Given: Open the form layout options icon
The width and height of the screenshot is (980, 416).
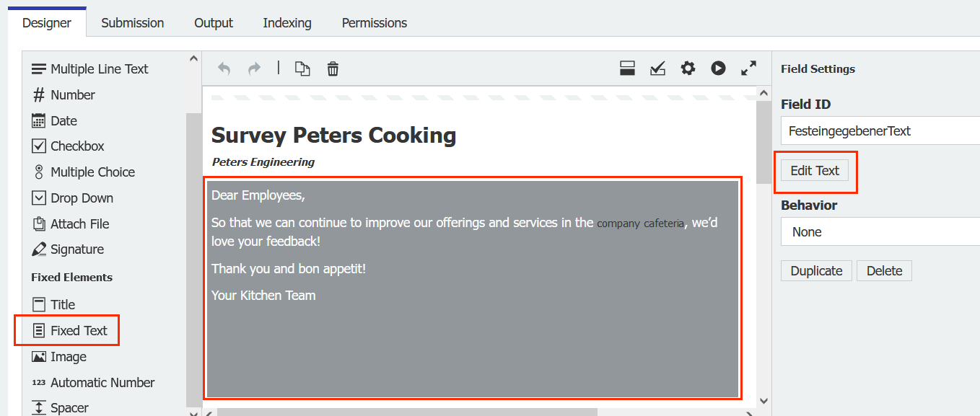Looking at the screenshot, I should (627, 68).
